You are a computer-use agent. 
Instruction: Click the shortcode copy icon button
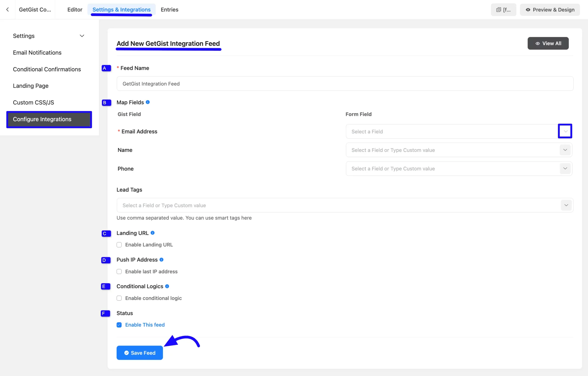[x=503, y=10]
